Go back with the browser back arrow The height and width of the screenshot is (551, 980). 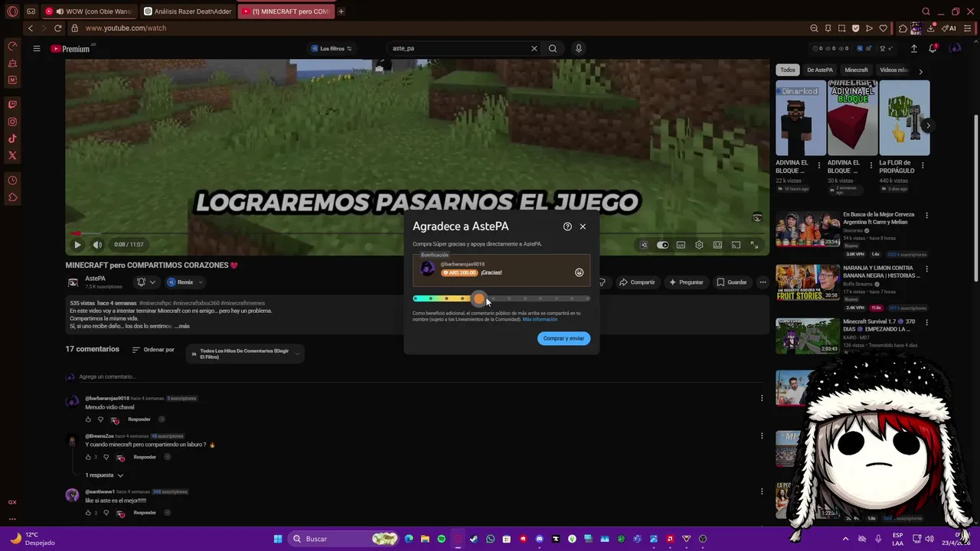(x=31, y=28)
